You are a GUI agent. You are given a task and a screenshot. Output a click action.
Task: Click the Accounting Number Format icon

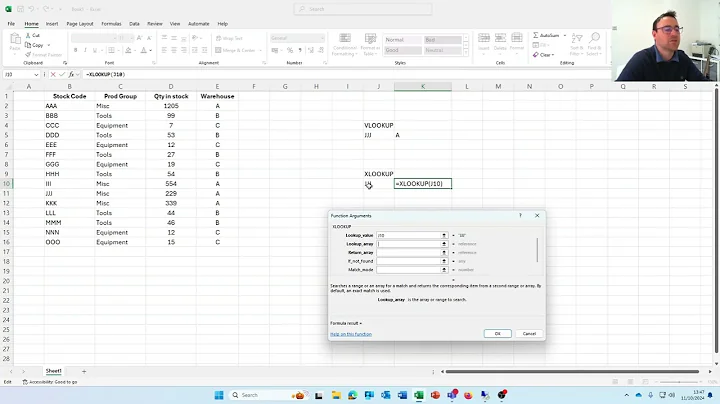click(275, 50)
